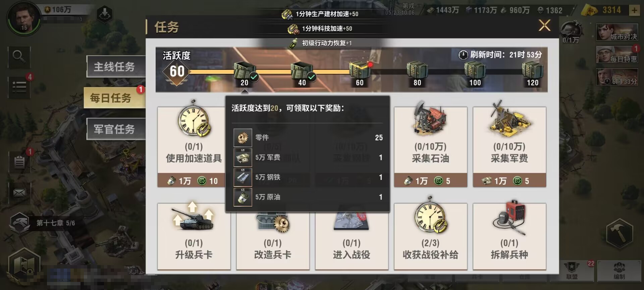Screen dimensions: 644x290
Task: Open the 采集石油 task card
Action: pos(431,147)
